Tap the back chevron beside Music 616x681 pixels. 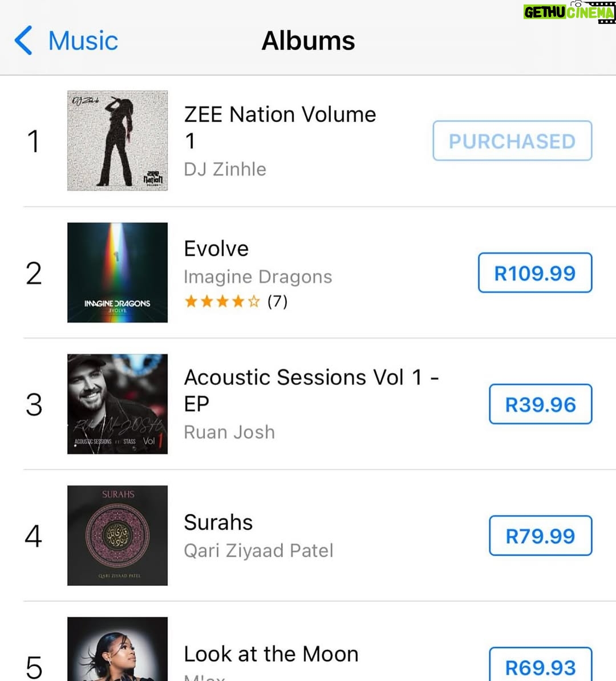tap(23, 40)
